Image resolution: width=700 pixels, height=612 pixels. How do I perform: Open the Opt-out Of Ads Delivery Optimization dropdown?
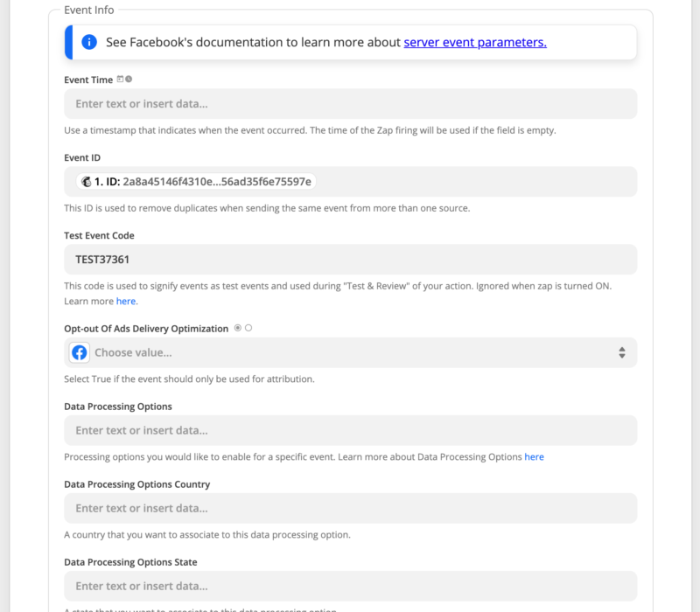(x=350, y=352)
